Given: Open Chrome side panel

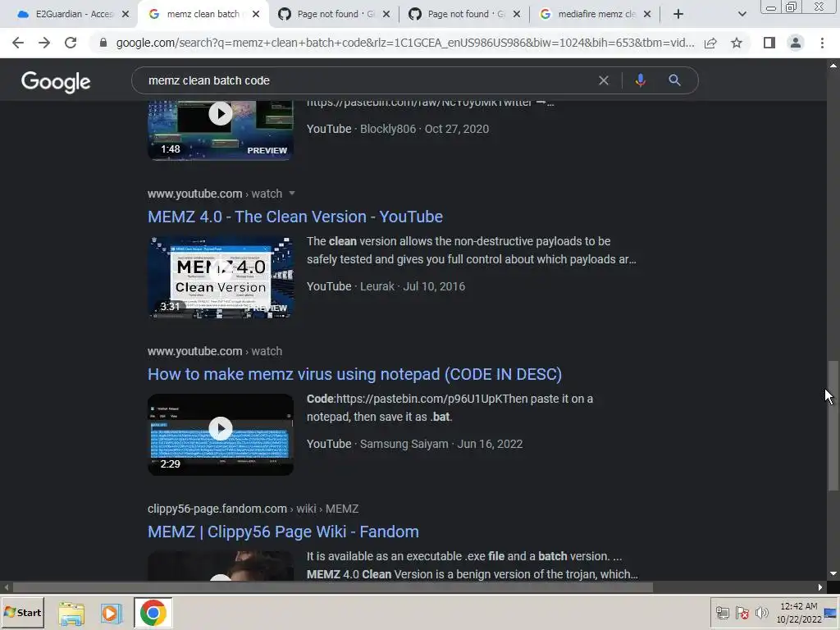Looking at the screenshot, I should (x=769, y=43).
